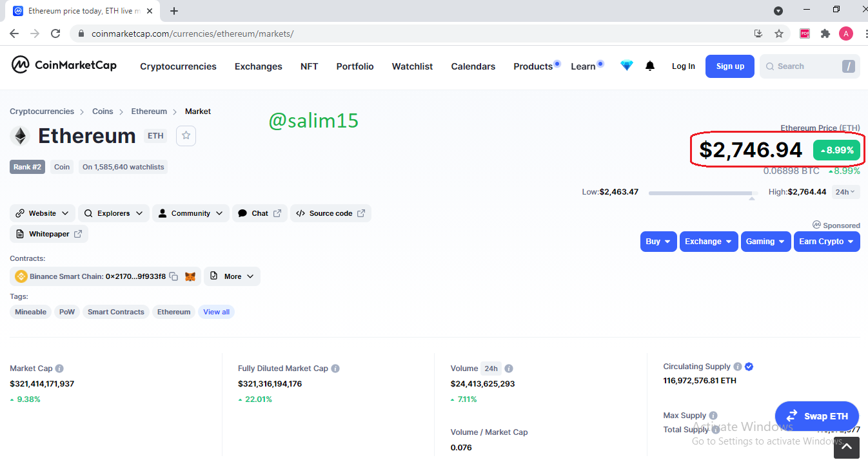Copy Binance Smart Chain contract address
The width and height of the screenshot is (868, 469).
(x=173, y=276)
